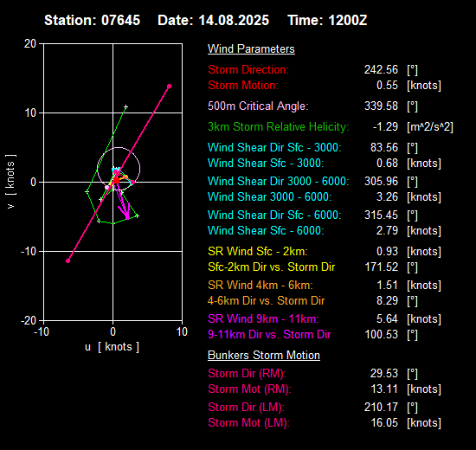The height and width of the screenshot is (450, 476).
Task: Click the 500m Critical Angle label
Action: (258, 106)
